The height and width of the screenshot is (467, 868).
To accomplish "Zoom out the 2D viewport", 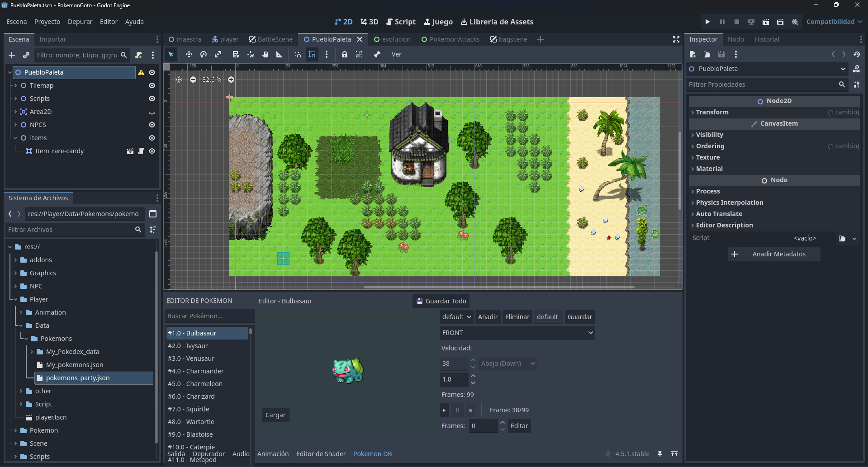I will pyautogui.click(x=193, y=80).
